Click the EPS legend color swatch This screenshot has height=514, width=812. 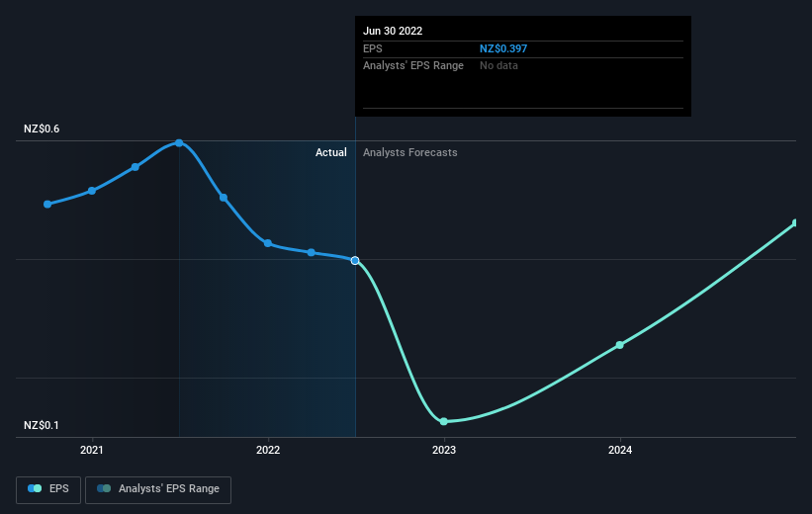coord(35,488)
